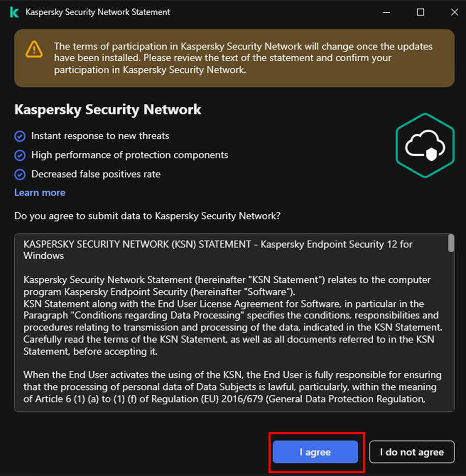Open the "Learn more" link
The image size is (466, 476).
[x=40, y=193]
